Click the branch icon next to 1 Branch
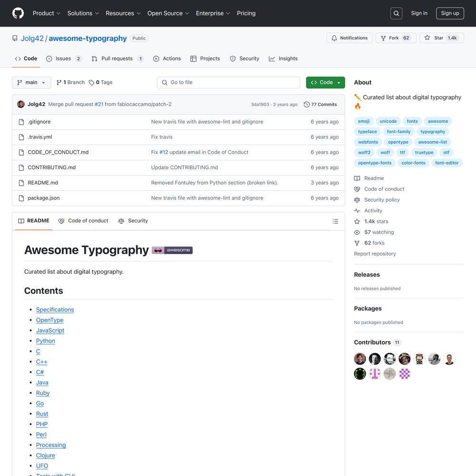476x476 pixels. pos(59,82)
